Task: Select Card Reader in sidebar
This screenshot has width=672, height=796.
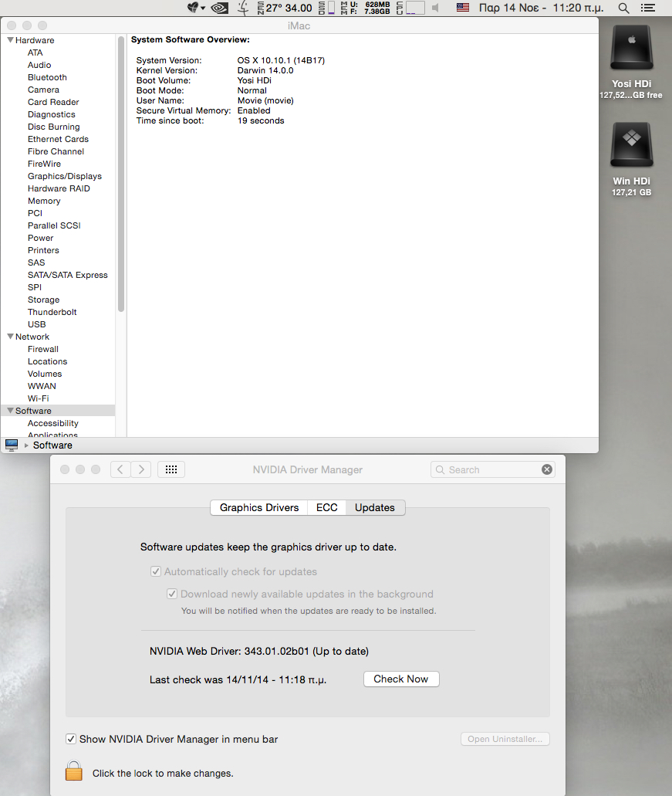Action: (53, 102)
